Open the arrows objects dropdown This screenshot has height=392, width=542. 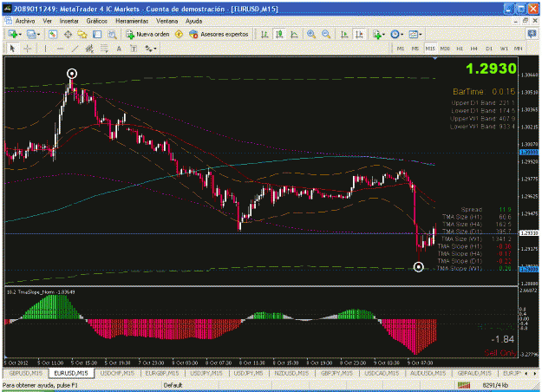pyautogui.click(x=150, y=49)
